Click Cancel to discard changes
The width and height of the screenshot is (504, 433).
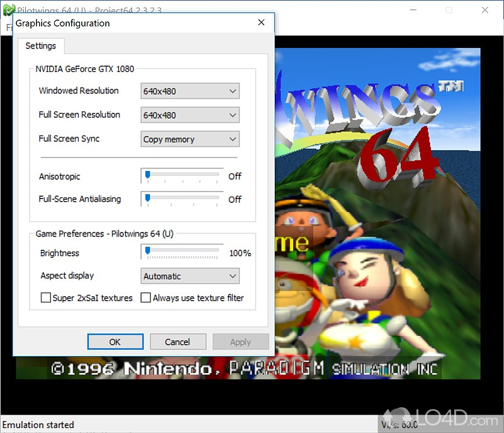pos(177,342)
